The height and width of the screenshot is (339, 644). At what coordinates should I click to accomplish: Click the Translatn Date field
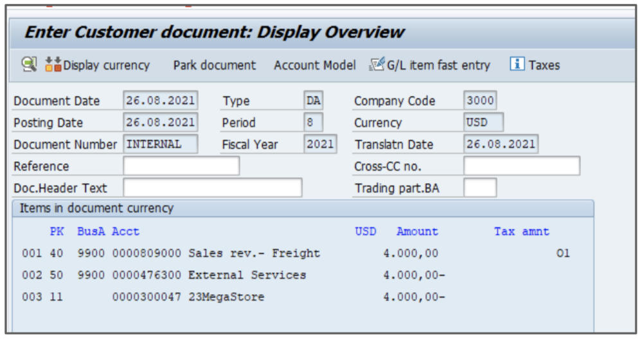(x=500, y=144)
